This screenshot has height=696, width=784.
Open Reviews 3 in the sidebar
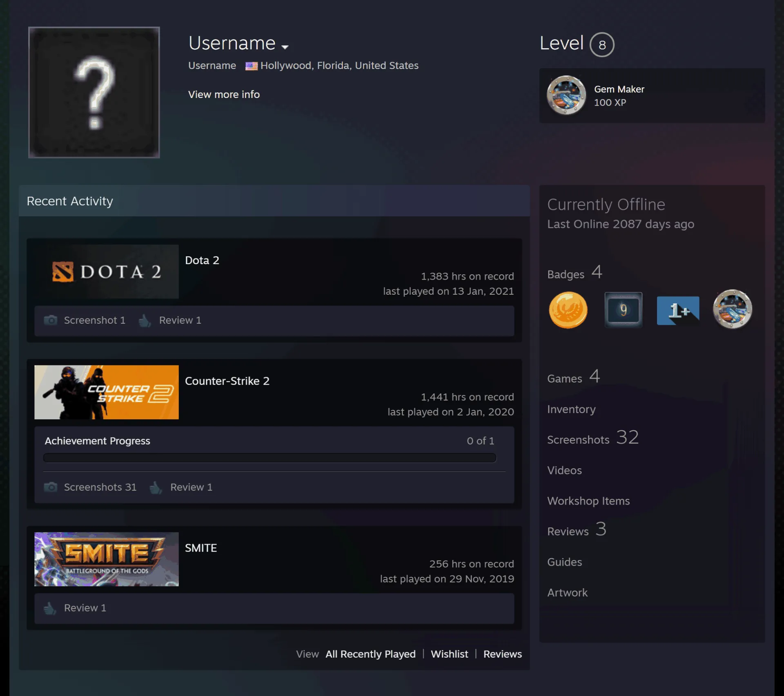click(577, 530)
